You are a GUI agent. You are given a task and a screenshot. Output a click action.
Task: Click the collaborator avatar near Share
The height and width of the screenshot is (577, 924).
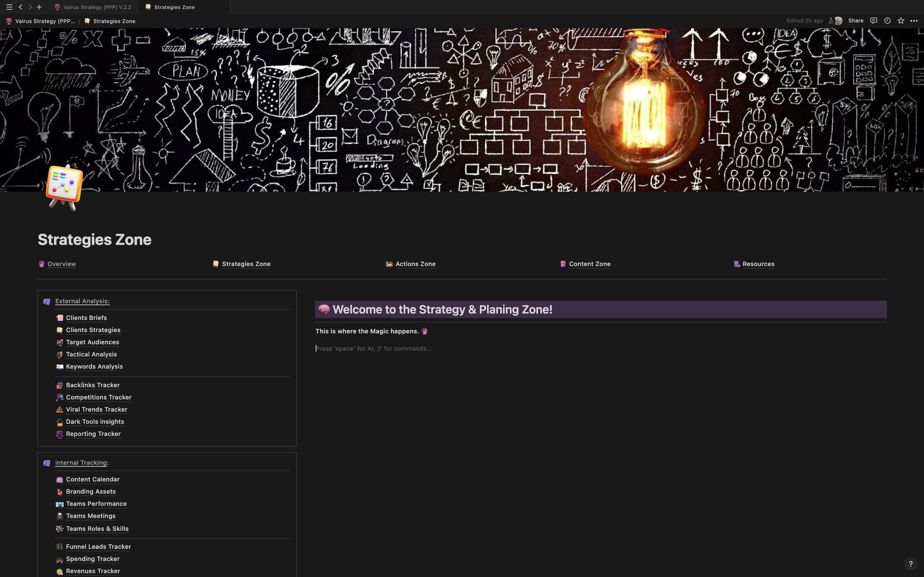coord(835,21)
